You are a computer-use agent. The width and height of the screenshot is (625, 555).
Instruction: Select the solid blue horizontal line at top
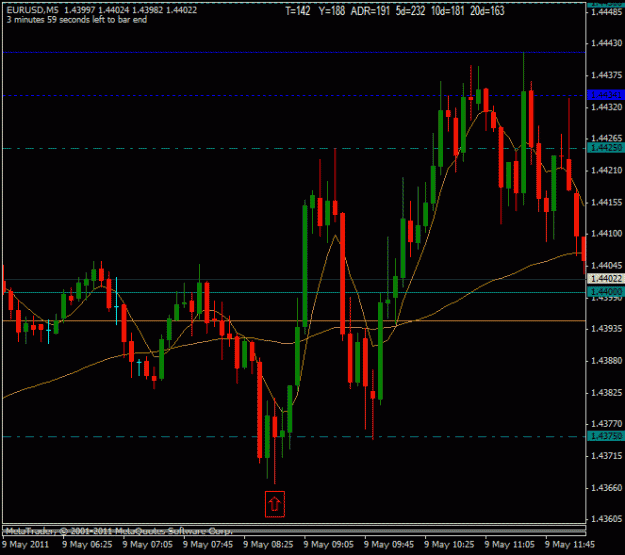coord(294,52)
